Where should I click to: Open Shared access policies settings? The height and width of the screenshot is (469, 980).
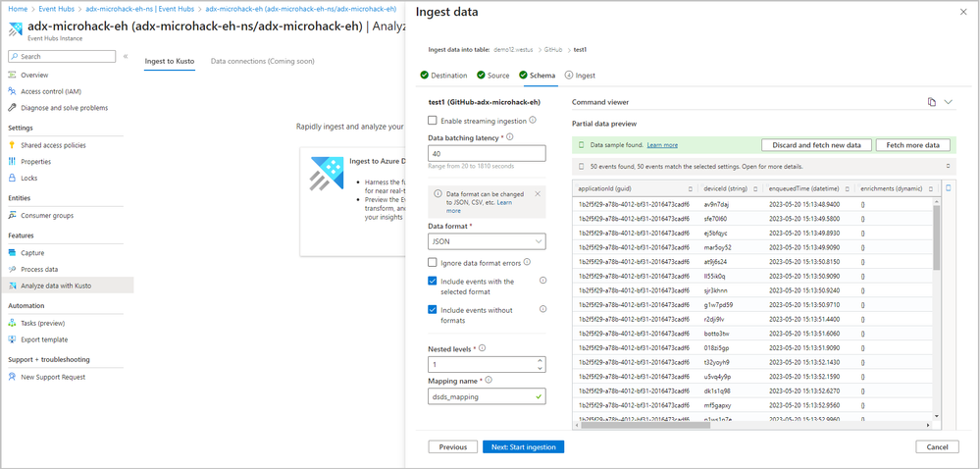click(x=53, y=145)
